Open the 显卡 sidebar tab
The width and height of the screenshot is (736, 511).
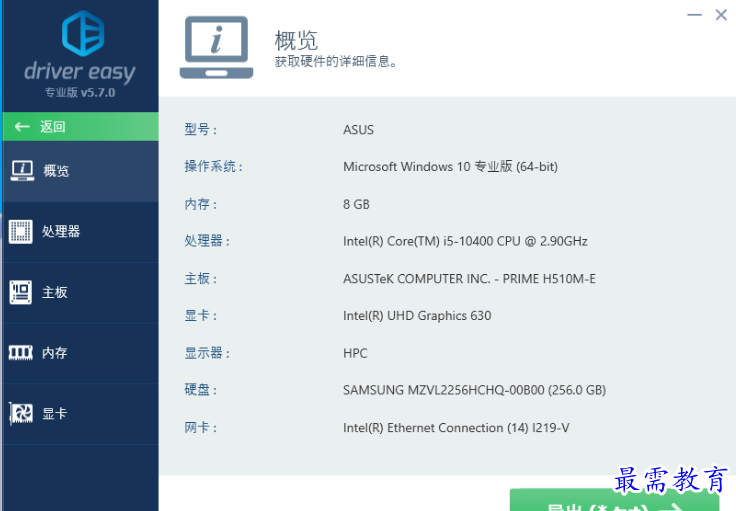[80, 414]
